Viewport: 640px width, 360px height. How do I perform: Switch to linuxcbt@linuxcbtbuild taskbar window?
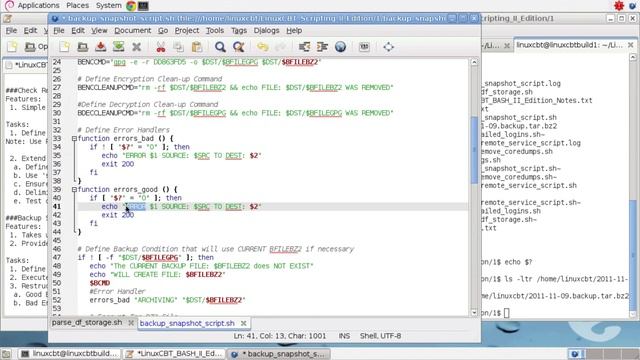point(70,354)
